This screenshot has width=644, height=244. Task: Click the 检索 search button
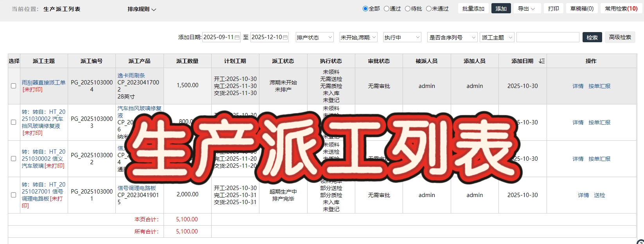(592, 38)
